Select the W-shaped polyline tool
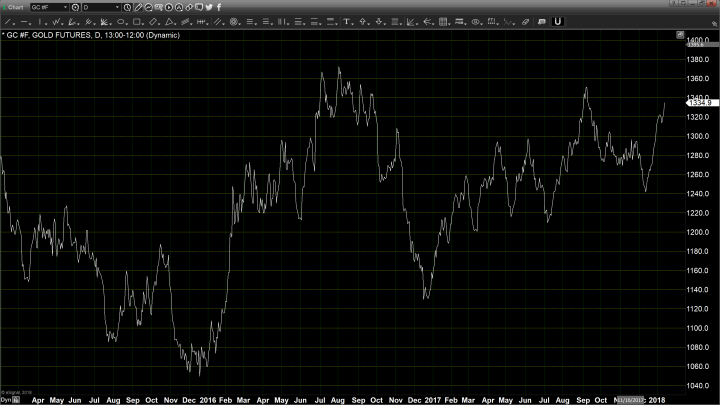 tap(56, 22)
